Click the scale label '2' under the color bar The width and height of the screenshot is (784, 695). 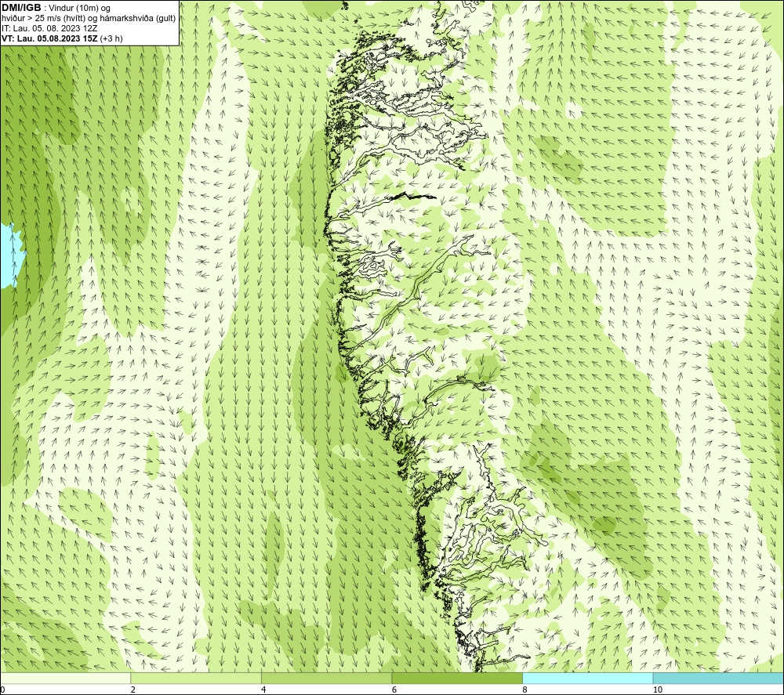coord(133,690)
